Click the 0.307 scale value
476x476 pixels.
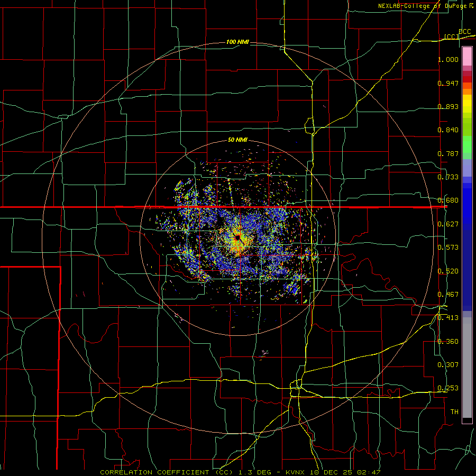[x=448, y=365]
